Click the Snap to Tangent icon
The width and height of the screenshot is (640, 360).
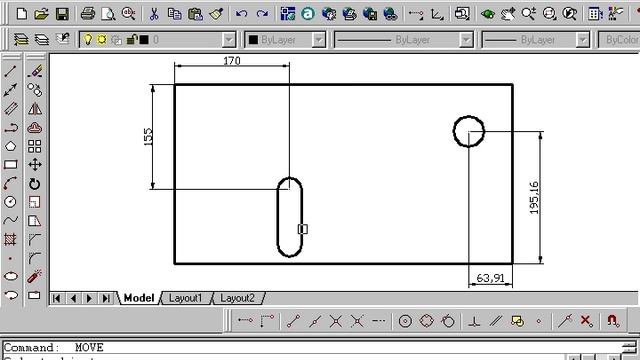[x=448, y=321]
